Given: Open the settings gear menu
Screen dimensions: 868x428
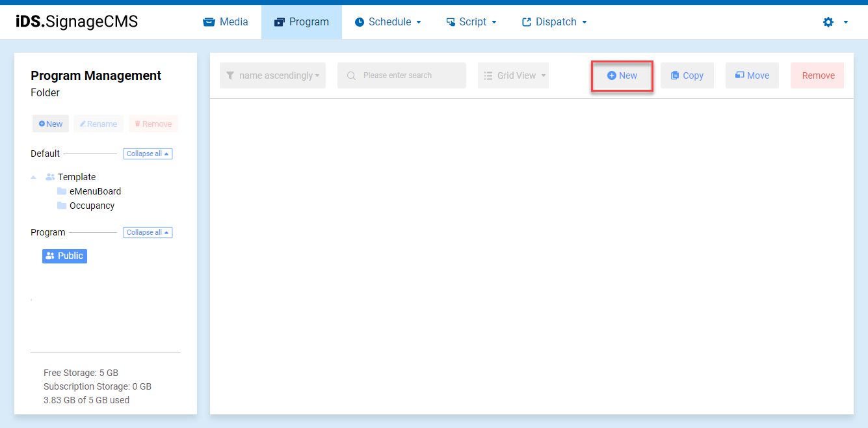Looking at the screenshot, I should [x=828, y=22].
